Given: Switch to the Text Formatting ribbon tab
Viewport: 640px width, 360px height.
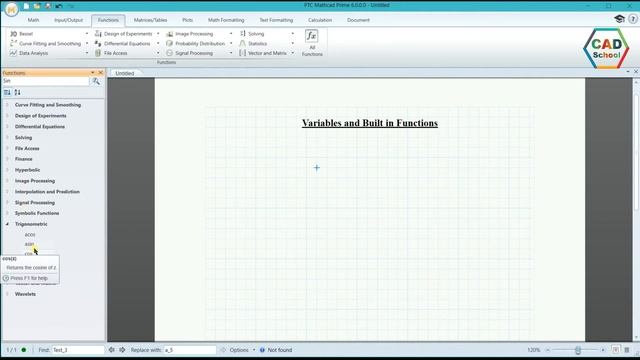Looking at the screenshot, I should [x=276, y=20].
